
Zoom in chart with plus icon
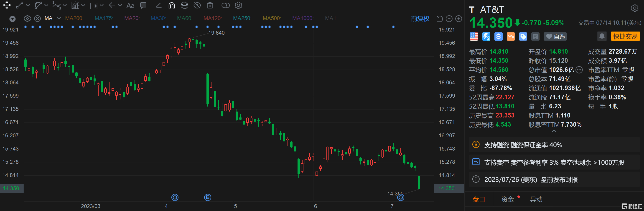pyautogui.click(x=459, y=18)
